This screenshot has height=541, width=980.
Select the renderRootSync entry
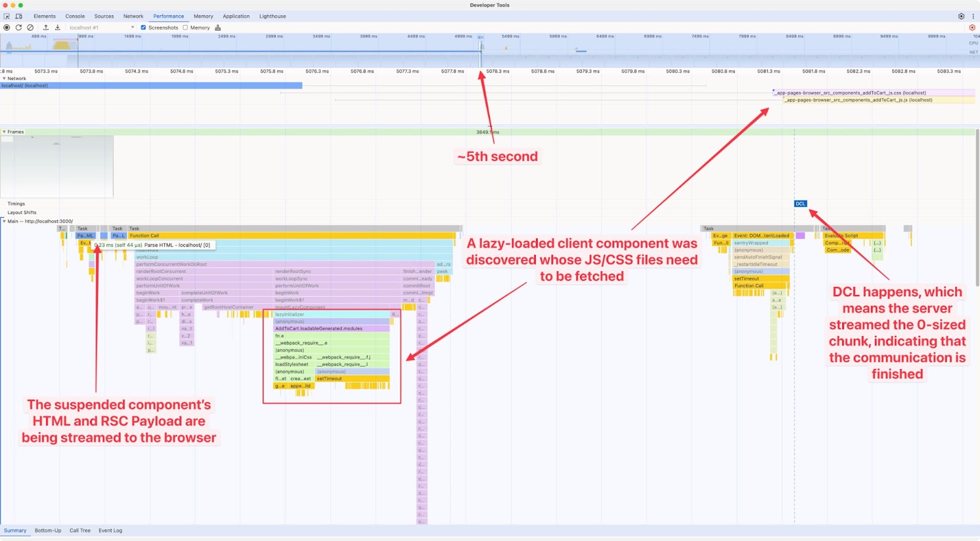click(x=337, y=271)
